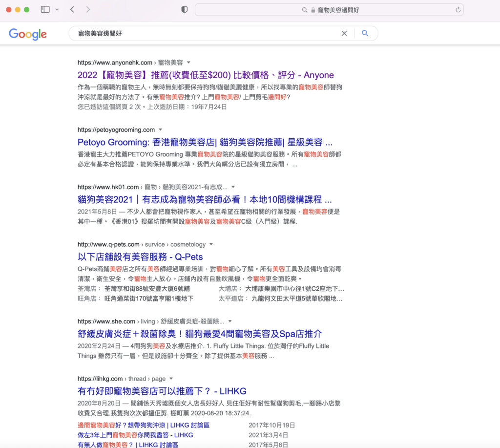
Task: Click the date 2017年10月19日
Action: click(271, 426)
